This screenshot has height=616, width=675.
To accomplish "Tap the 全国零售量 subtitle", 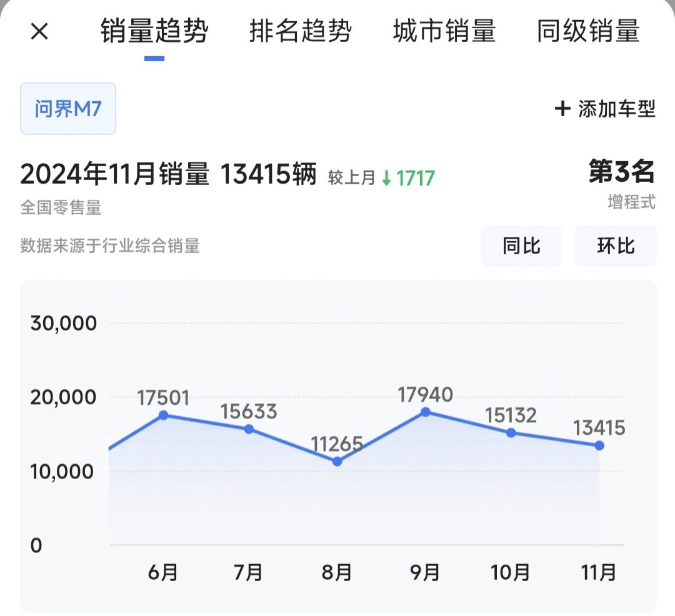I will click(61, 208).
